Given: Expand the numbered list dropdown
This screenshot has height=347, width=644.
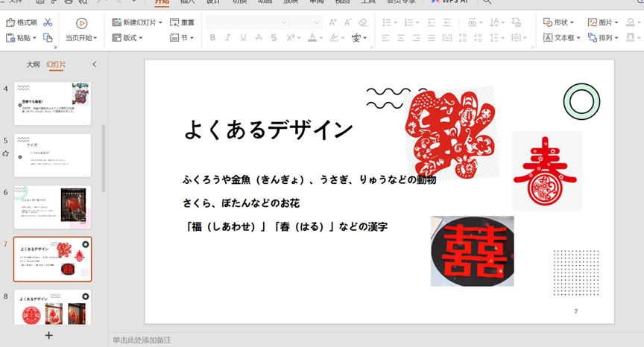Looking at the screenshot, I should point(417,22).
